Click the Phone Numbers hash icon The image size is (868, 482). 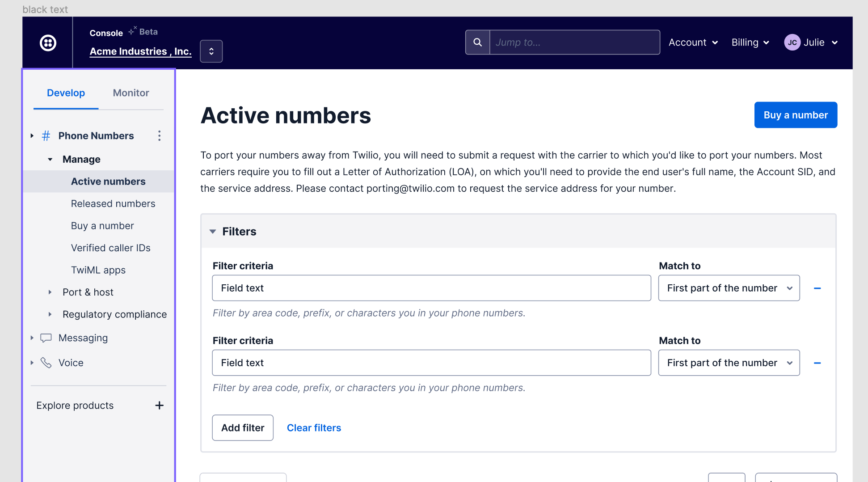coord(46,136)
